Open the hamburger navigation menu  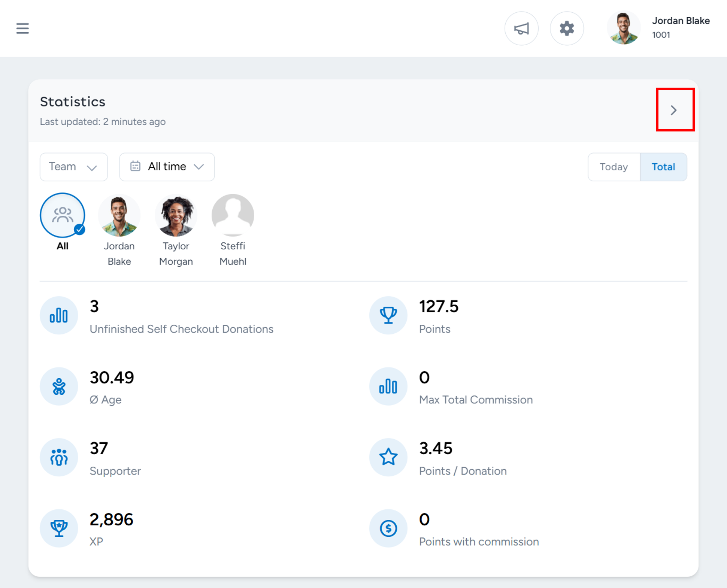pyautogui.click(x=22, y=28)
